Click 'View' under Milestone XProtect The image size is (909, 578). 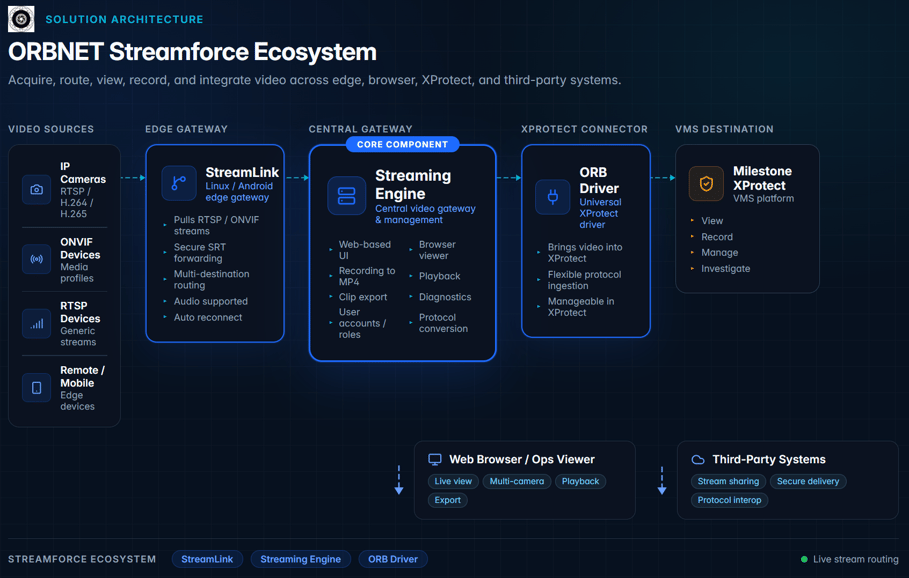tap(712, 221)
